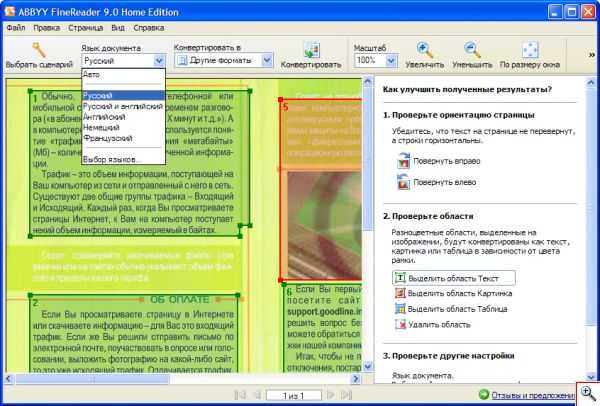The height and width of the screenshot is (406, 600).
Task: Open the Правка menu
Action: click(46, 28)
